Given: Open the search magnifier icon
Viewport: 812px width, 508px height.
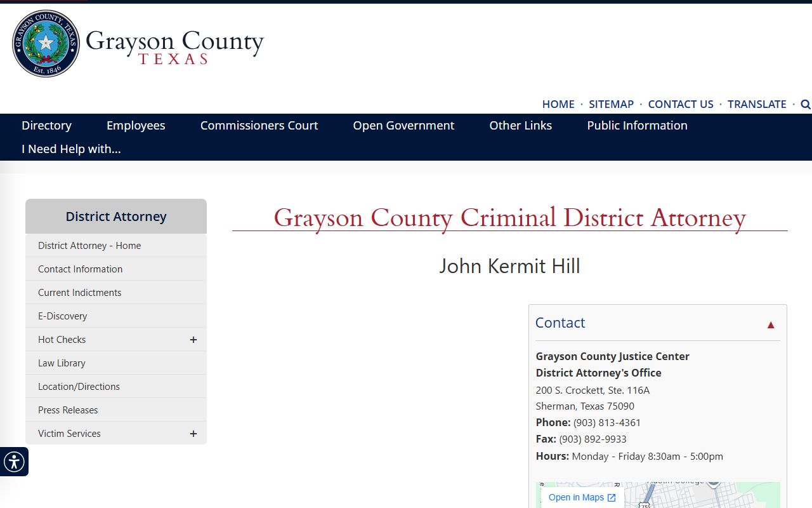Looking at the screenshot, I should [806, 104].
